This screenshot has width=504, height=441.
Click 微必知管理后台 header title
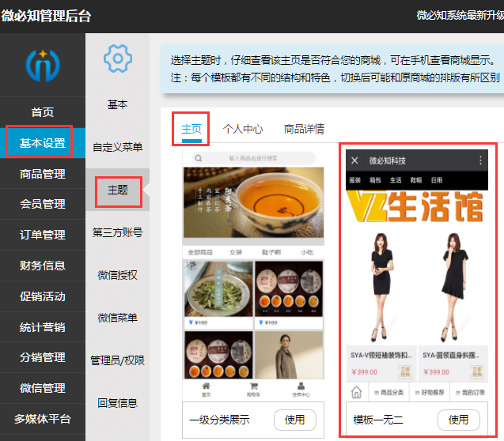[46, 16]
